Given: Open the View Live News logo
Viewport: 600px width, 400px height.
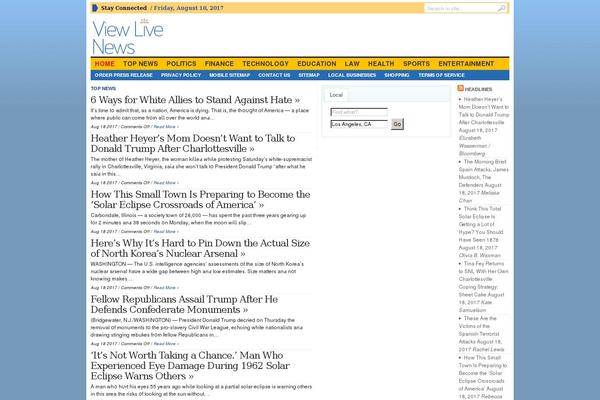Looking at the screenshot, I should [x=128, y=38].
